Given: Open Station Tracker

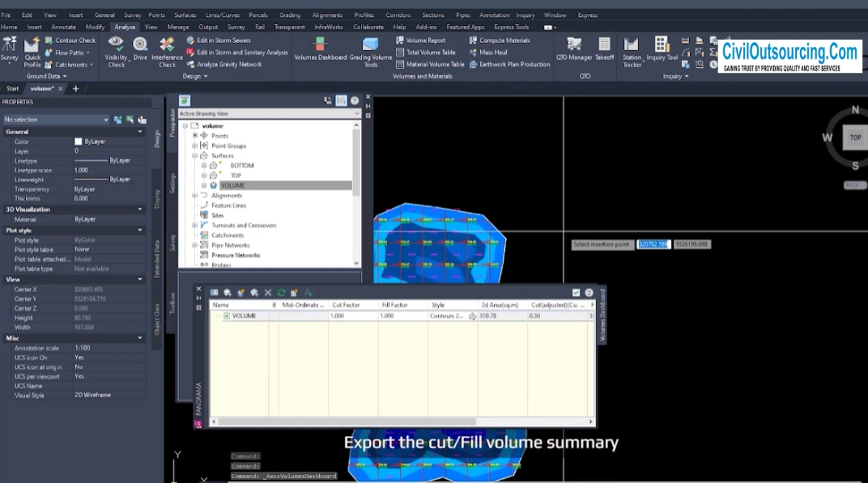Looking at the screenshot, I should click(x=632, y=52).
